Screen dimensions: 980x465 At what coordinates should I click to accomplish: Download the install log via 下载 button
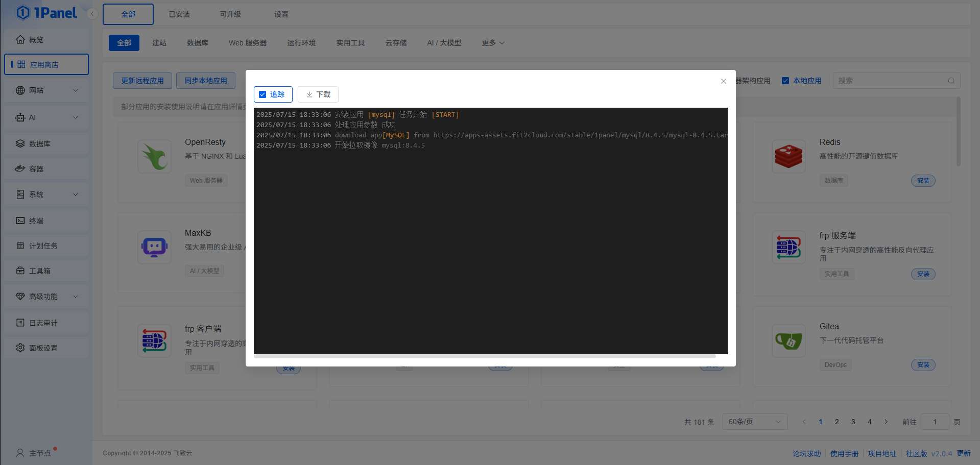tap(318, 94)
